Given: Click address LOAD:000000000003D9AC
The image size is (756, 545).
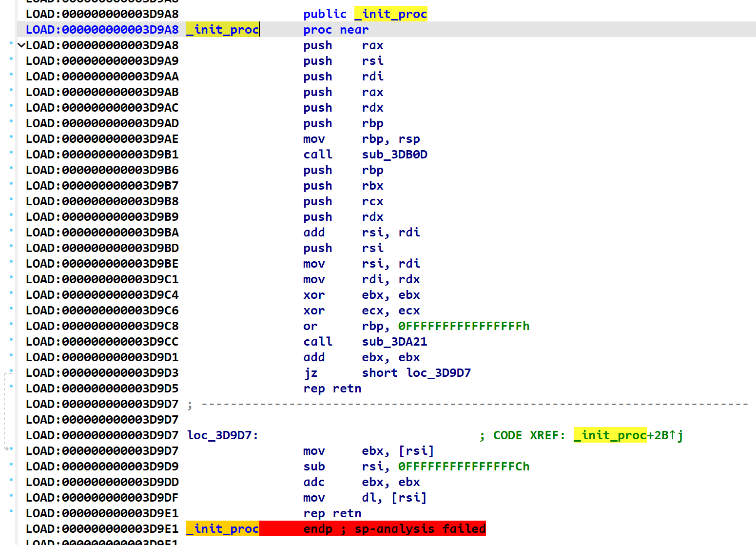Looking at the screenshot, I should (x=102, y=108).
